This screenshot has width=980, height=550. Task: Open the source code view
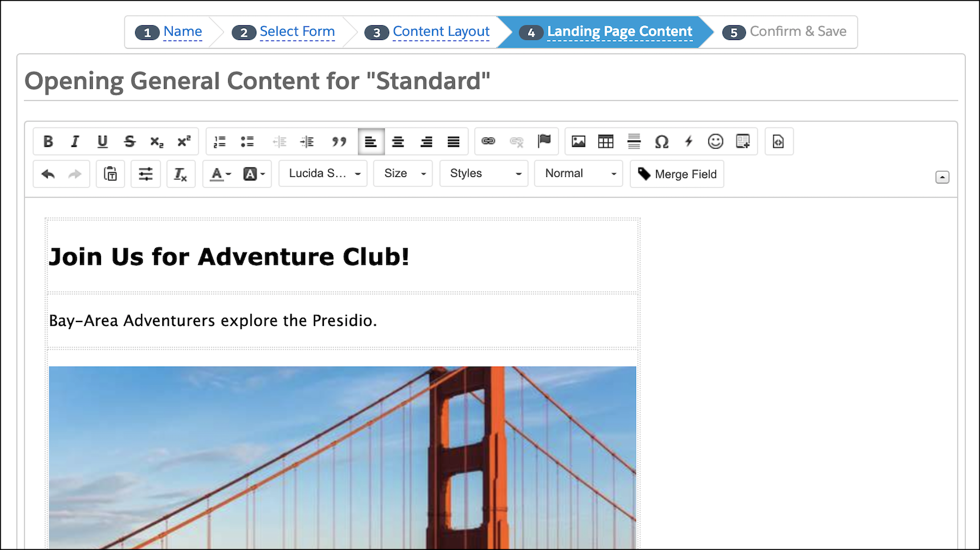click(778, 142)
